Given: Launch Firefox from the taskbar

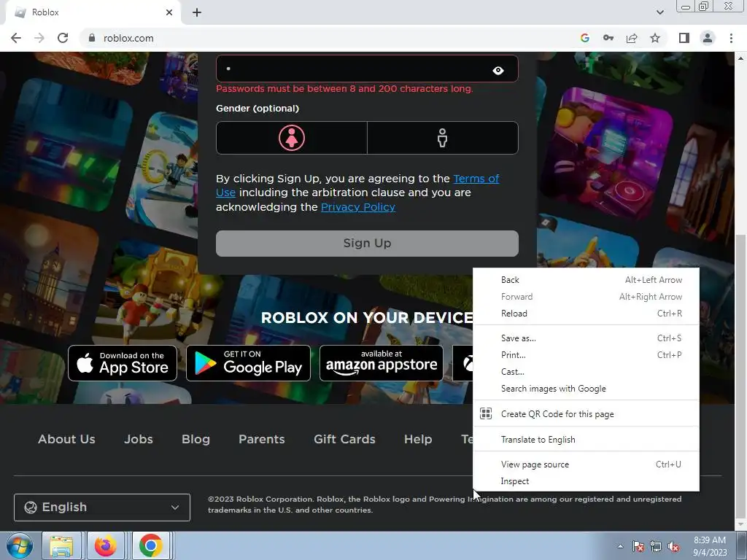Looking at the screenshot, I should coord(106,545).
